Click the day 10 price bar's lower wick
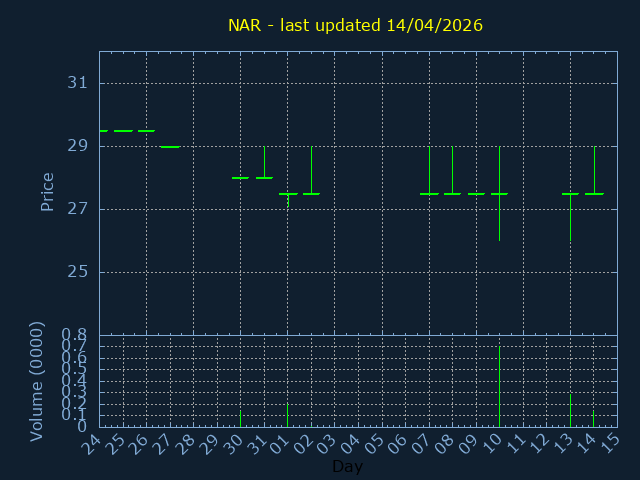 tap(499, 220)
